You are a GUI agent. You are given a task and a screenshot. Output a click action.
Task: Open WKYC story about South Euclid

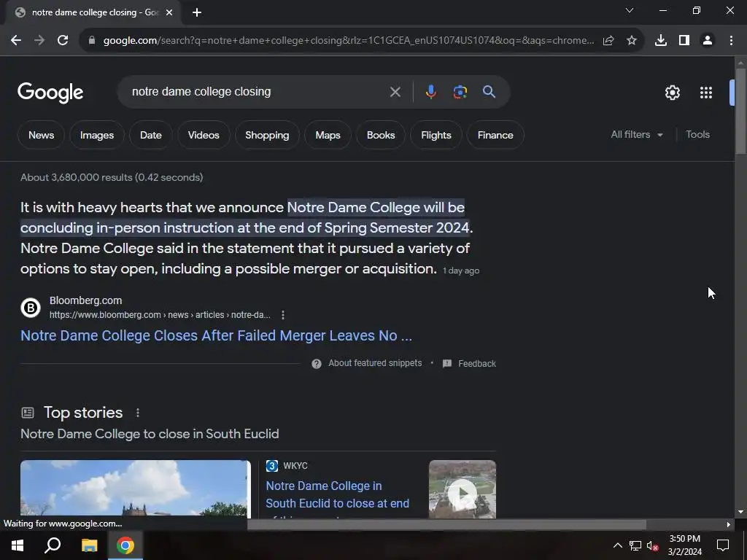pos(337,495)
